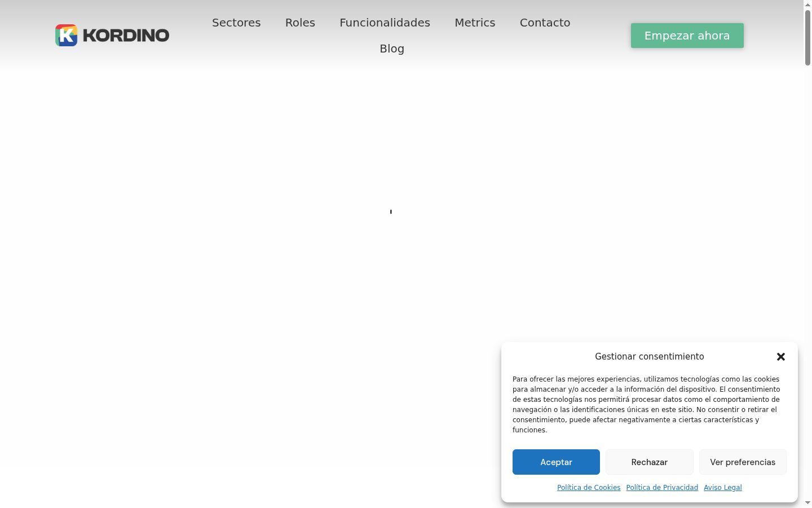812x508 pixels.
Task: Open Ver preferencias for cookies
Action: pyautogui.click(x=743, y=462)
